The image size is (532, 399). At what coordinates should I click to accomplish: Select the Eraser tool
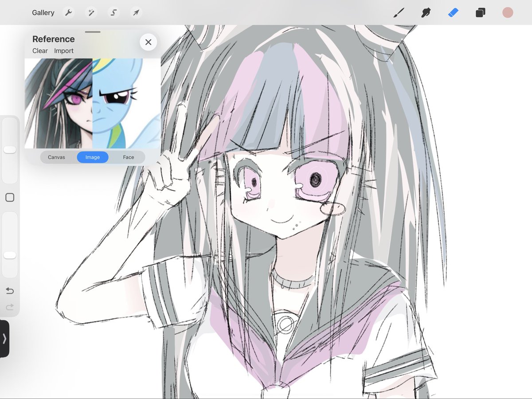tap(453, 12)
